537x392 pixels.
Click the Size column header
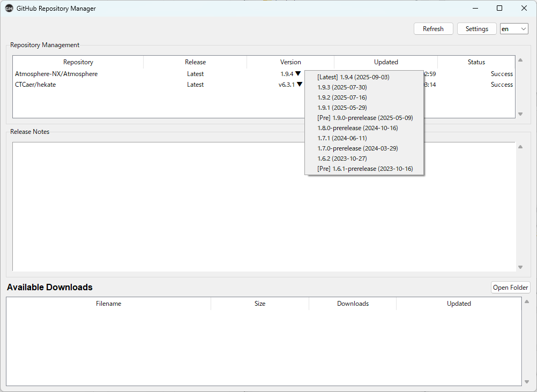tap(260, 304)
